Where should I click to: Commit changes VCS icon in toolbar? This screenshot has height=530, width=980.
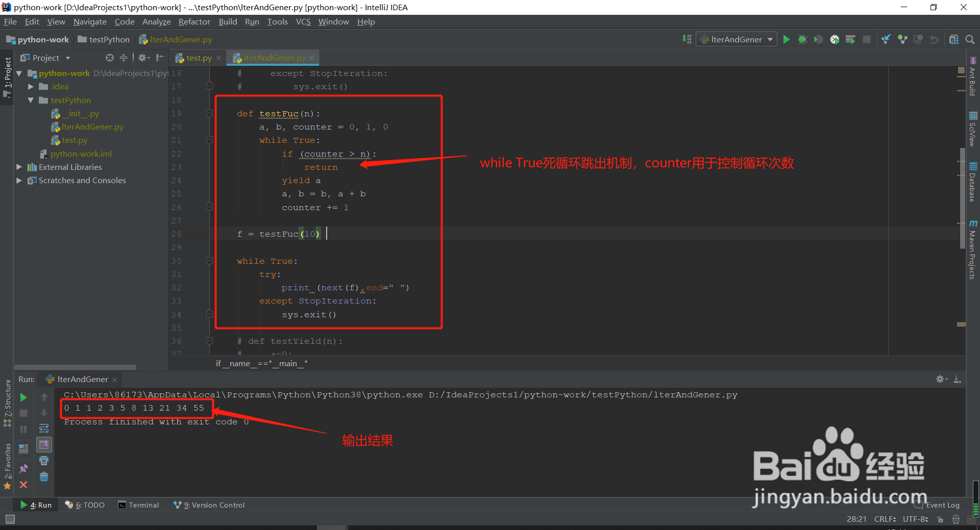pyautogui.click(x=902, y=39)
